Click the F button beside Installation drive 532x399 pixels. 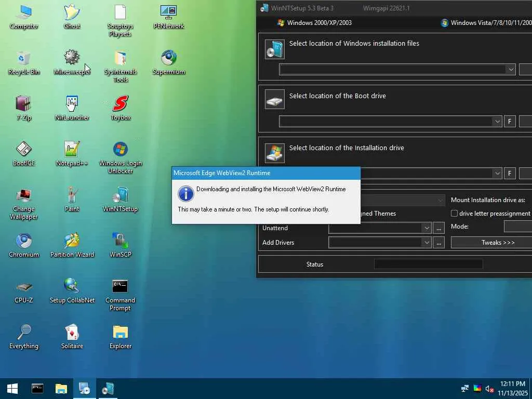tap(510, 174)
